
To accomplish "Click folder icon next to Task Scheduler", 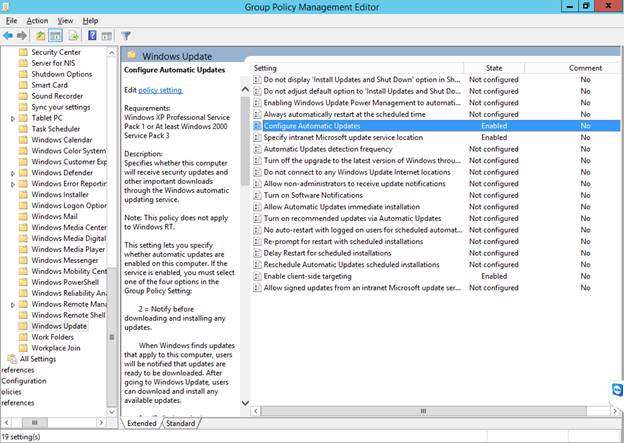I will 23,129.
